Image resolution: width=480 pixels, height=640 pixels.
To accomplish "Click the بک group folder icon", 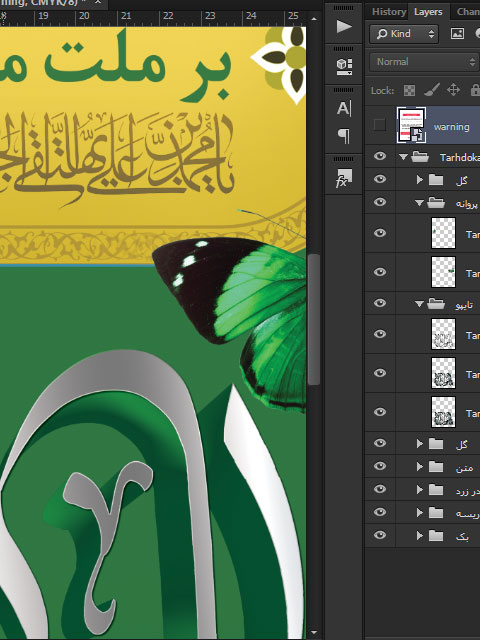I will click(436, 536).
